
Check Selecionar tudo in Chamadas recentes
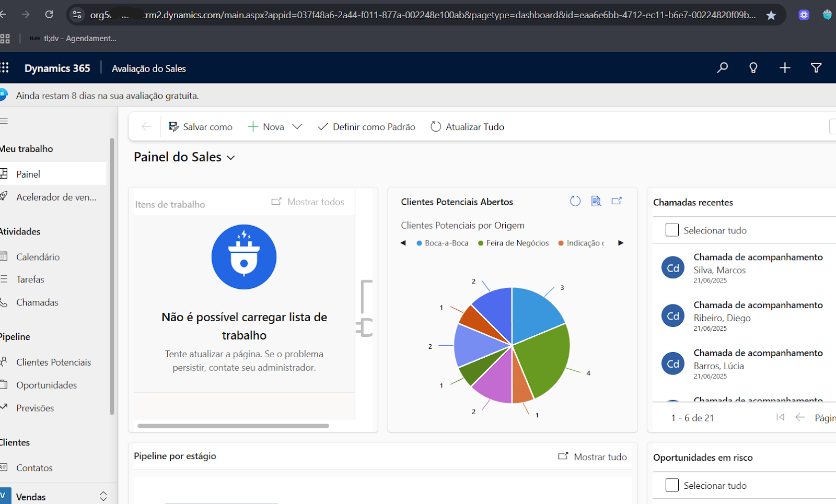tap(672, 230)
